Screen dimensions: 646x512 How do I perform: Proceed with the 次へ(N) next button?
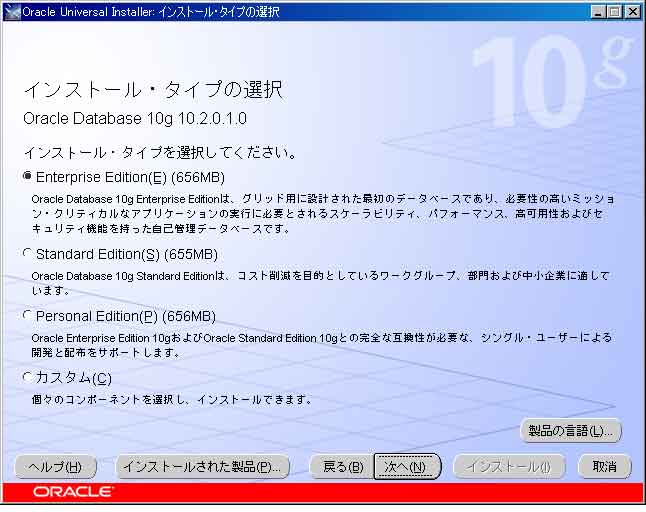click(x=407, y=467)
